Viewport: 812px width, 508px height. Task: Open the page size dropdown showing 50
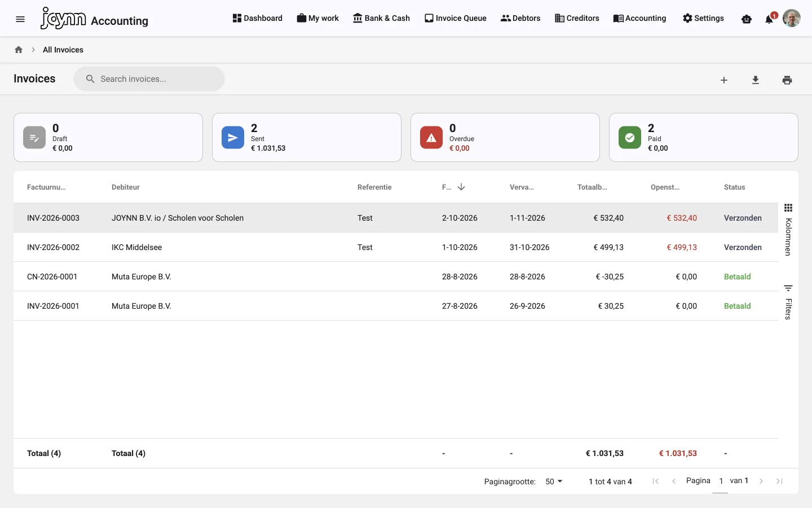tap(554, 481)
